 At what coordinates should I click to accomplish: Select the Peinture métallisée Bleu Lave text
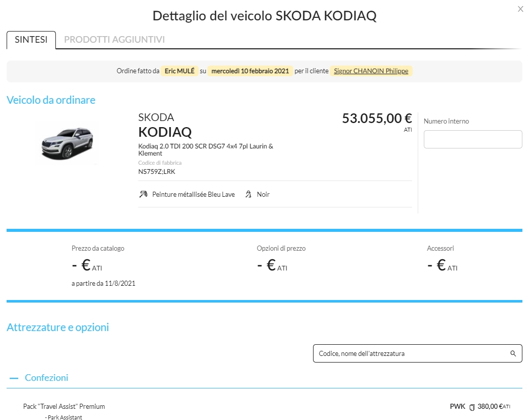(x=193, y=194)
